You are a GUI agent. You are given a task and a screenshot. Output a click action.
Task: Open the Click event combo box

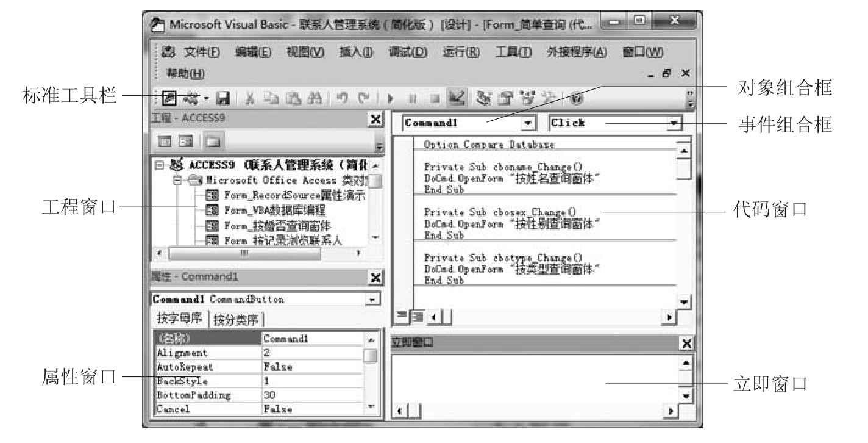pyautogui.click(x=673, y=123)
